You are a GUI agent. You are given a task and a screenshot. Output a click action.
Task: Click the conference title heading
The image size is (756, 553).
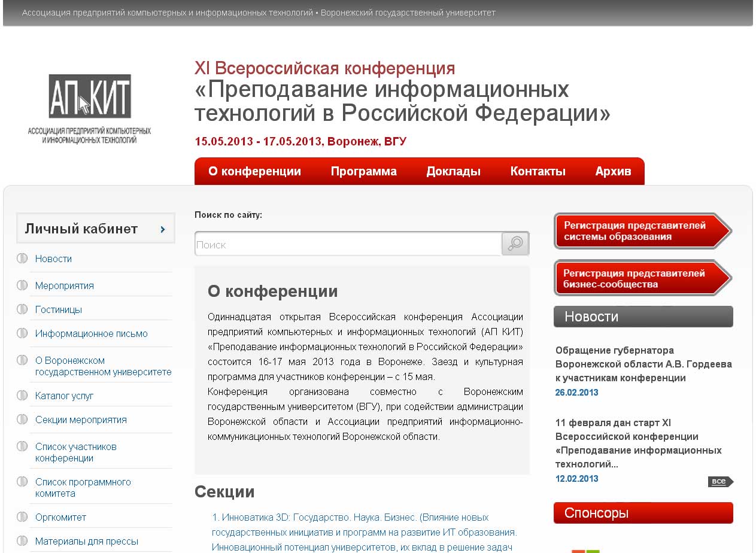tap(402, 101)
